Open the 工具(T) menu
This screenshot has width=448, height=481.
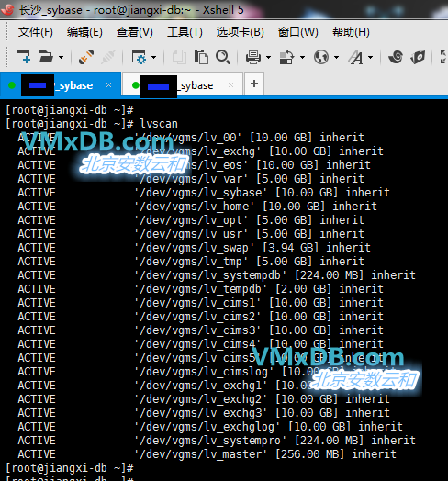(185, 32)
